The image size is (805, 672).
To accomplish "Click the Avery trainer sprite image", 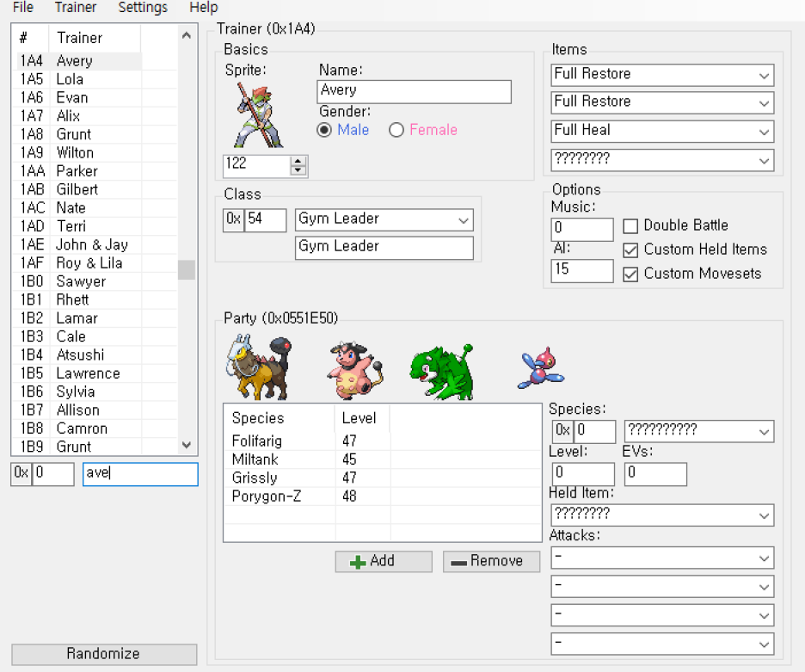I will click(260, 114).
